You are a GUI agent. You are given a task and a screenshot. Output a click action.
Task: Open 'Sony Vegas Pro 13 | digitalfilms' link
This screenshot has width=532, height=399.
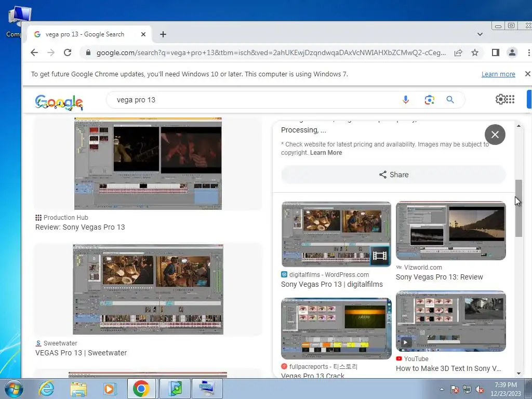coord(332,284)
